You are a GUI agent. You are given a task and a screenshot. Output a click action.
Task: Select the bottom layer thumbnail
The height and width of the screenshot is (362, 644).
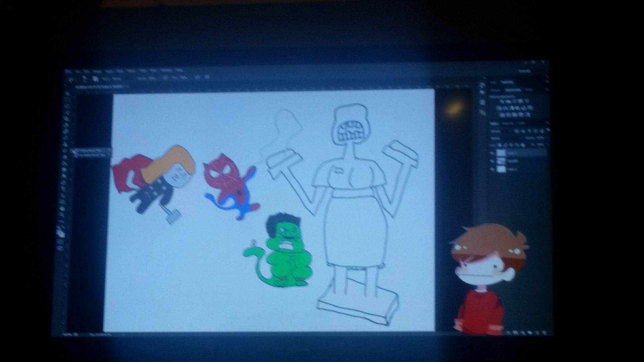pyautogui.click(x=501, y=169)
